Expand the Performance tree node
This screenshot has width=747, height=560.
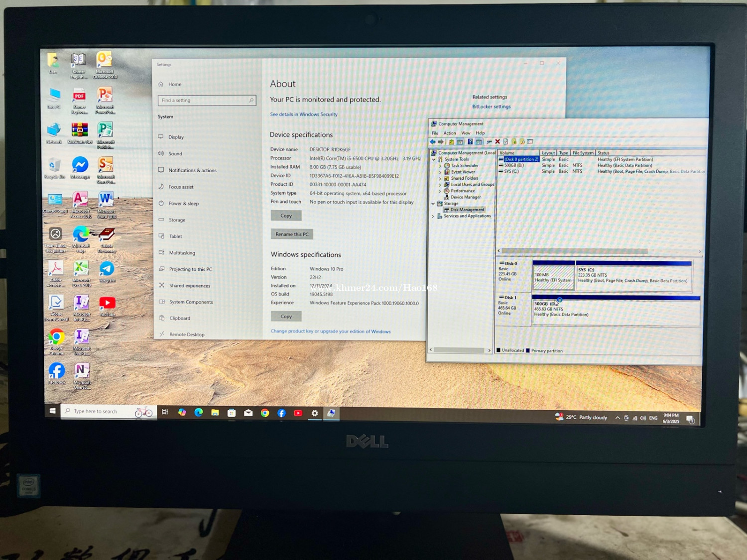440,191
